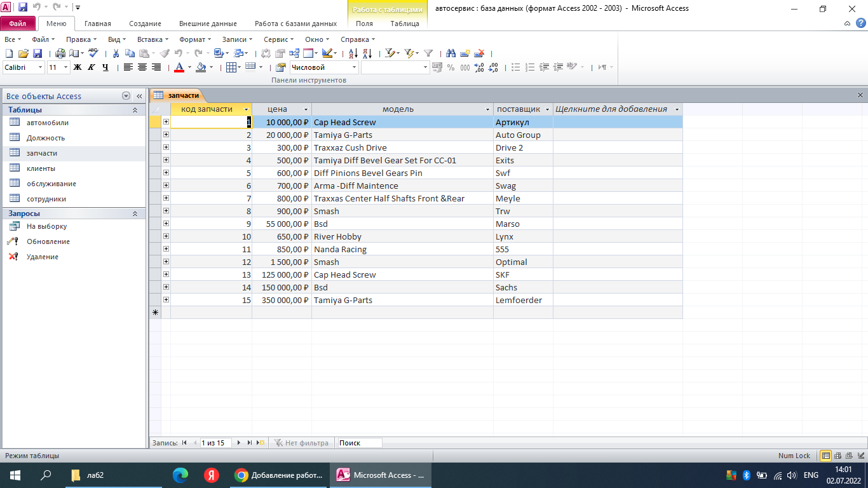Run the Удаление query
868x488 pixels.
43,257
